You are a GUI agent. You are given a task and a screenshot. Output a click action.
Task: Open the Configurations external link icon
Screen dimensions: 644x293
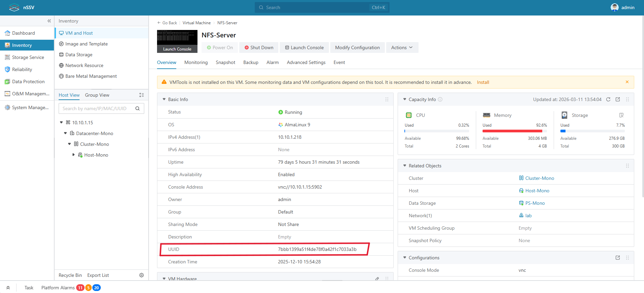(618, 258)
